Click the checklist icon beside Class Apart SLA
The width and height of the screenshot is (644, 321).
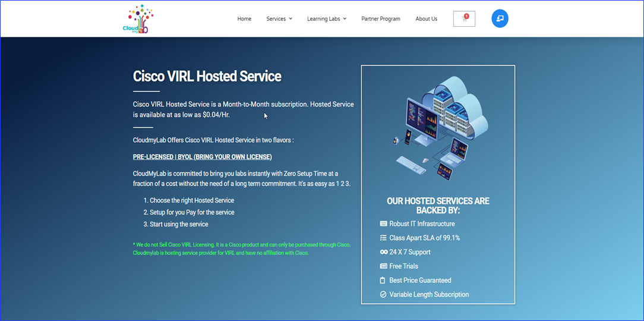click(384, 238)
